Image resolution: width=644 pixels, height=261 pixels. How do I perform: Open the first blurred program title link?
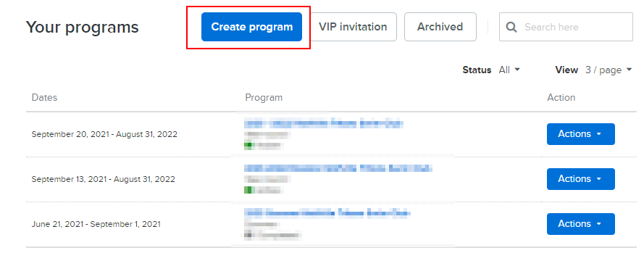tap(324, 123)
